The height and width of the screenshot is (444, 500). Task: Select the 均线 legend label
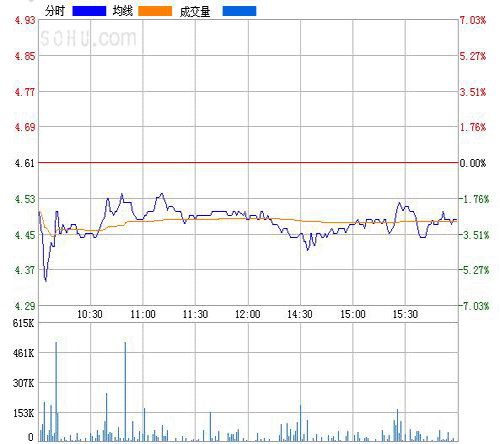click(x=123, y=11)
